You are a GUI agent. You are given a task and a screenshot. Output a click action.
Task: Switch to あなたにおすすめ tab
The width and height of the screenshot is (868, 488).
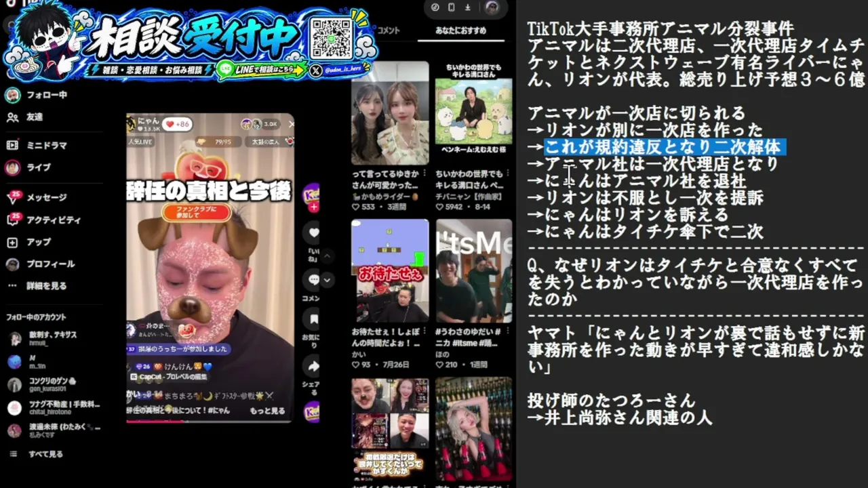coord(460,30)
